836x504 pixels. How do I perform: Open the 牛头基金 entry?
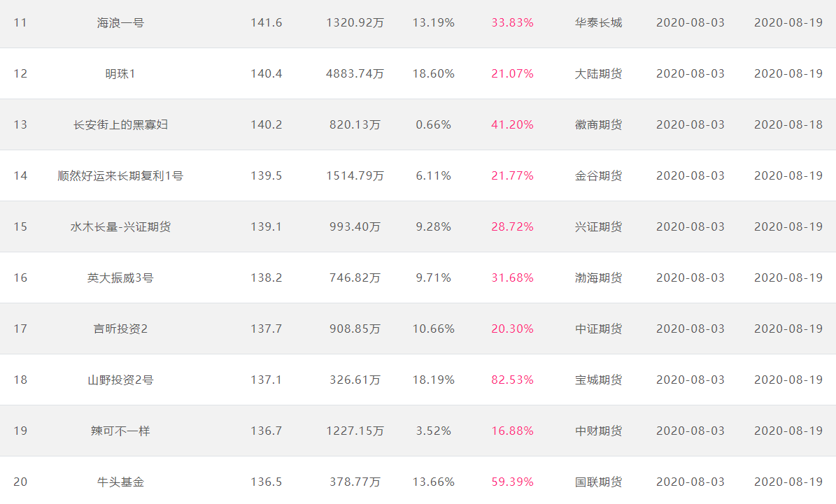[x=120, y=482]
